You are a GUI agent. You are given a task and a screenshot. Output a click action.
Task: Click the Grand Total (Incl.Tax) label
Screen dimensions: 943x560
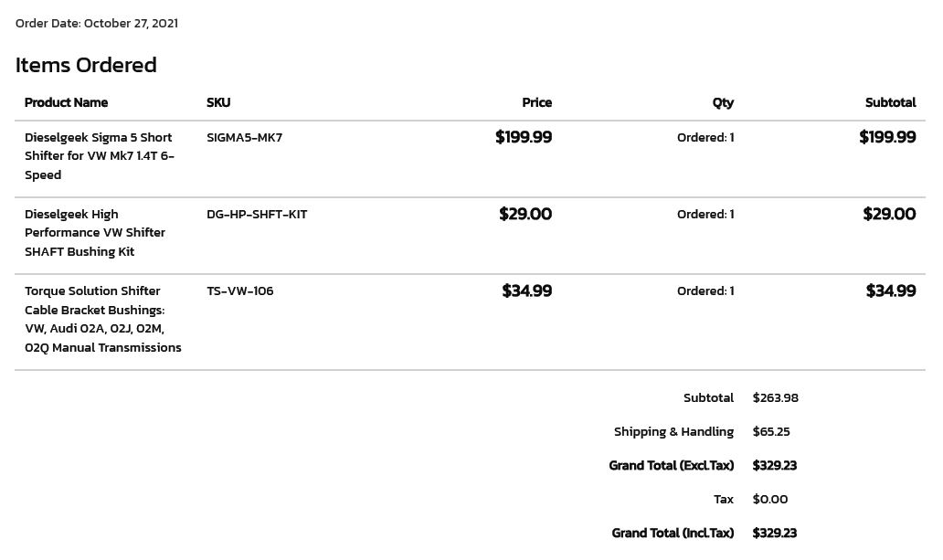(x=673, y=533)
